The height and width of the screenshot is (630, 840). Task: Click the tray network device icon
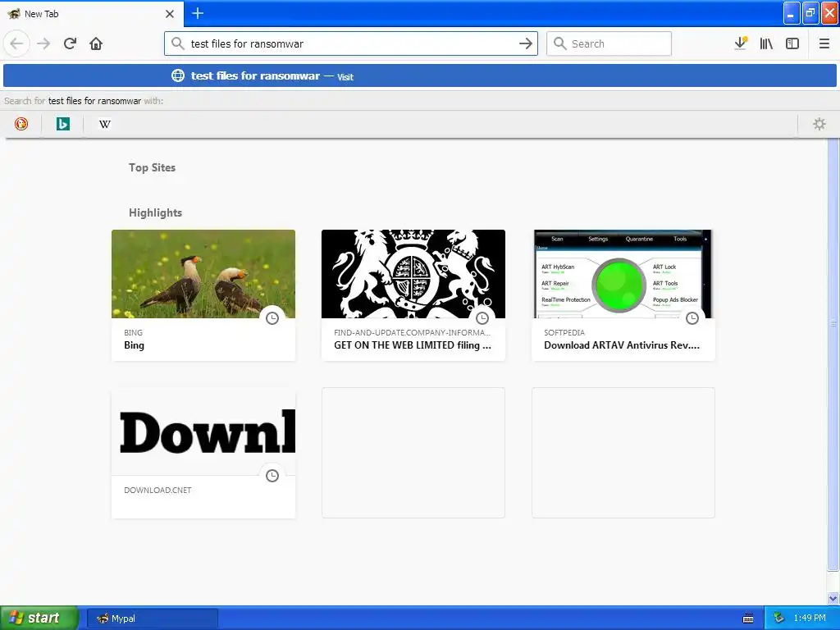pos(778,618)
